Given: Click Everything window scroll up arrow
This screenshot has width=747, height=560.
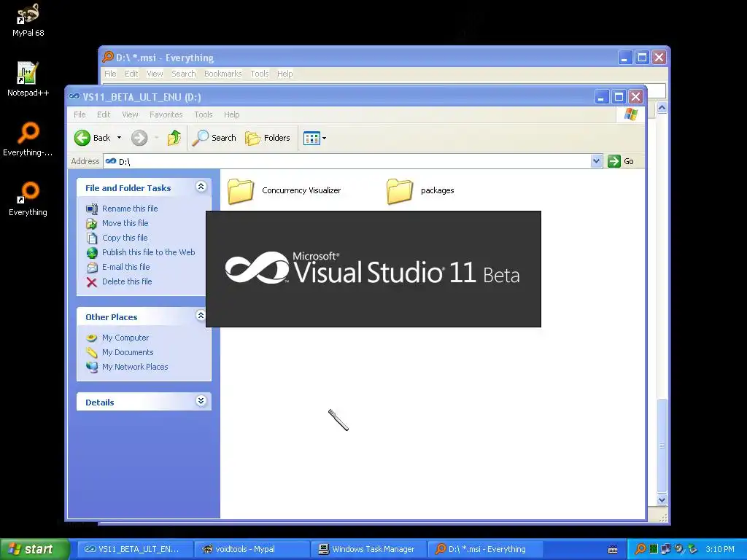Looking at the screenshot, I should (662, 108).
